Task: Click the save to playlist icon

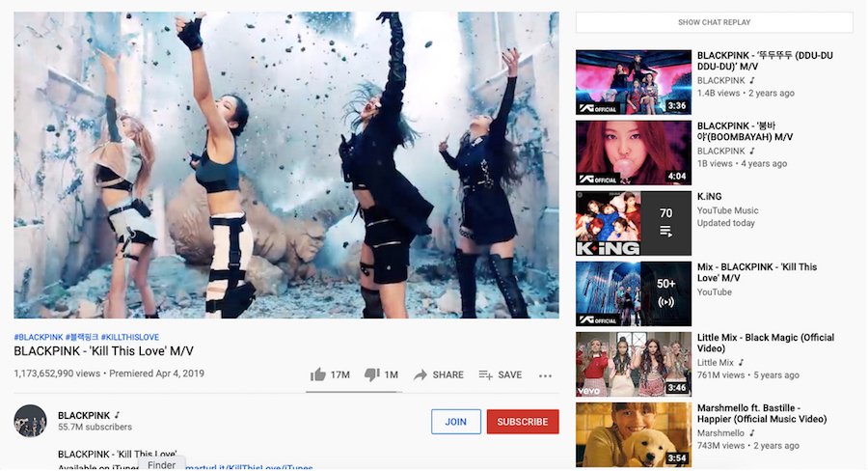Action: pos(485,375)
